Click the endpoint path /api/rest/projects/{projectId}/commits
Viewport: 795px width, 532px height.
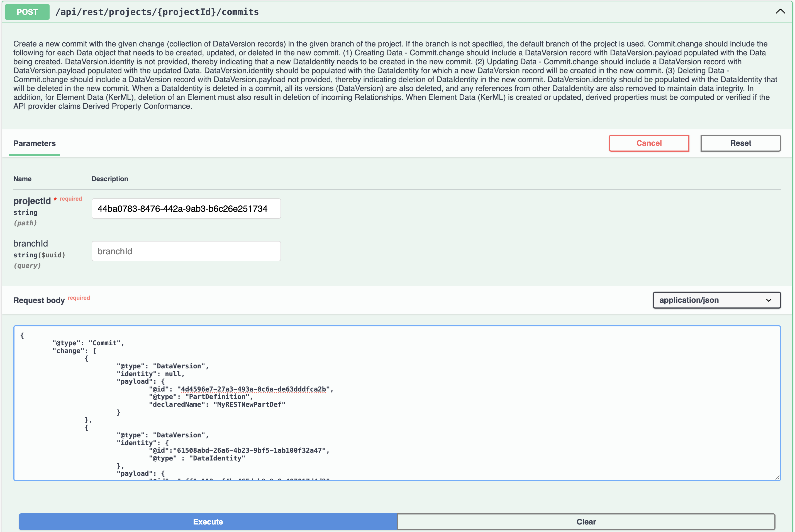pos(157,12)
